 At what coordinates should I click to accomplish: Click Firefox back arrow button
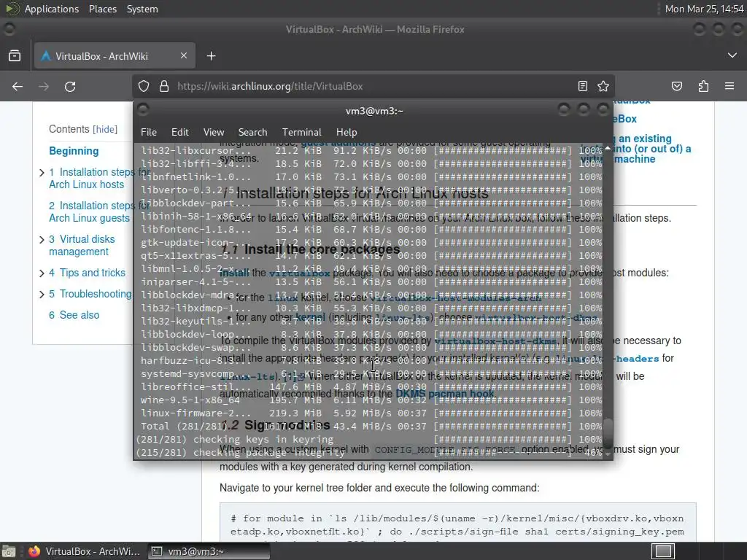[x=18, y=86]
